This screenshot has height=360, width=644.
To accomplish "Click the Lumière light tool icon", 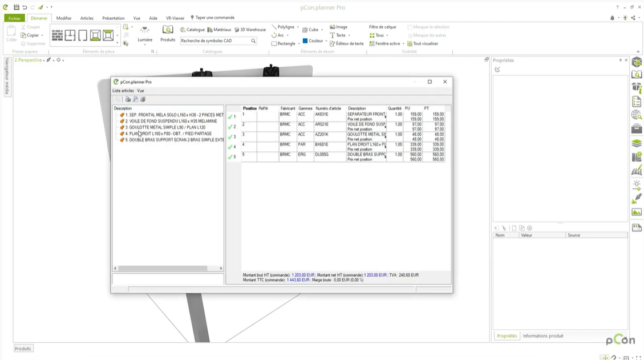I will [x=145, y=30].
